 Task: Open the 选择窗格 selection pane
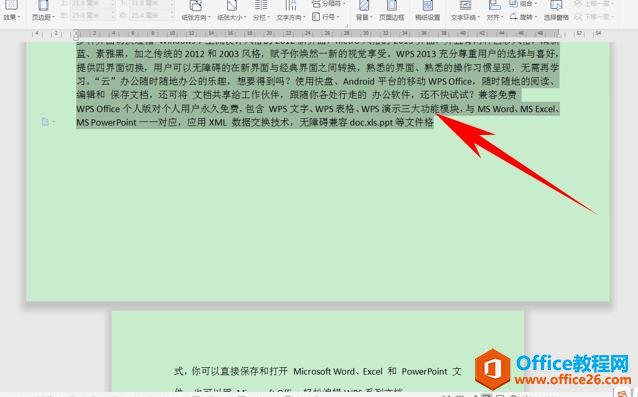(556, 11)
